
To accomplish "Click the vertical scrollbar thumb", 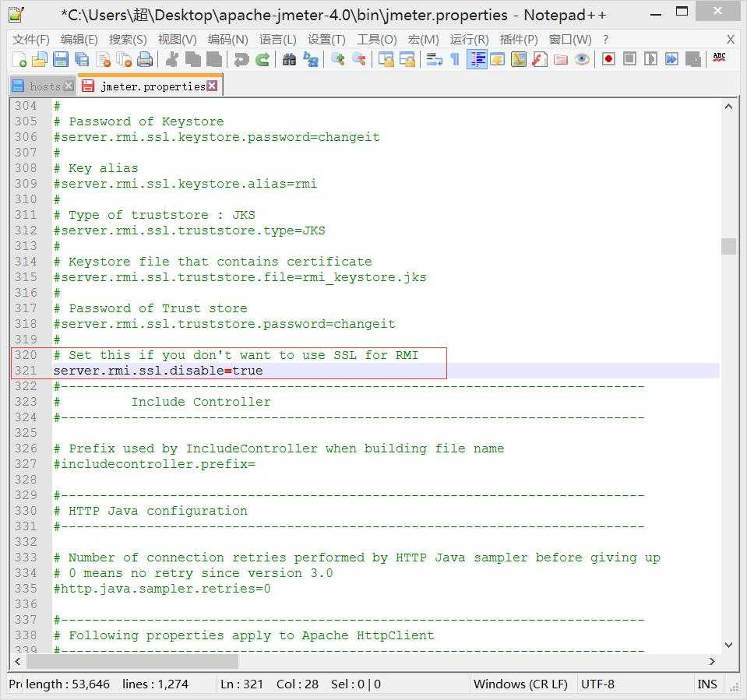I will (x=728, y=246).
